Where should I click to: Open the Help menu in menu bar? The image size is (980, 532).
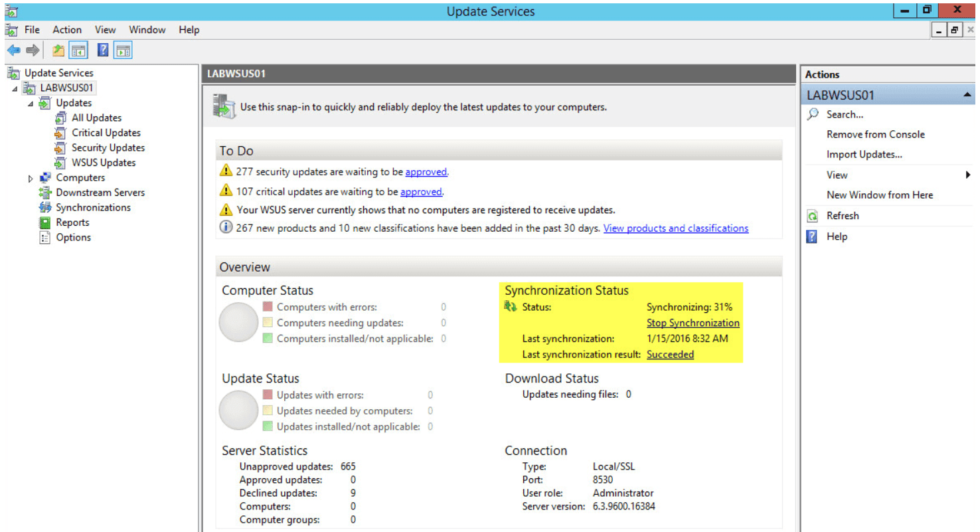click(x=189, y=30)
